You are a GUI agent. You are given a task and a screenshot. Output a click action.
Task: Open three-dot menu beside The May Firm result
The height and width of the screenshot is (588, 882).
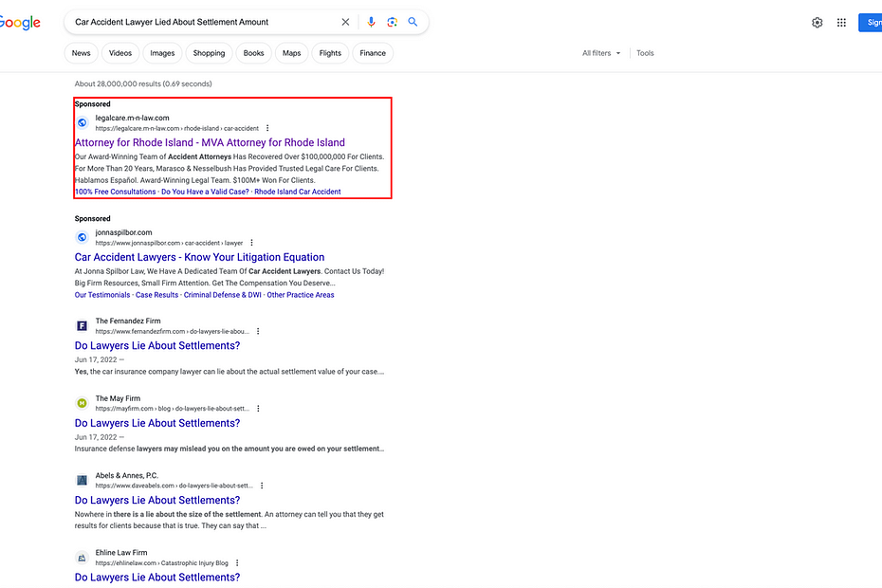pos(258,409)
